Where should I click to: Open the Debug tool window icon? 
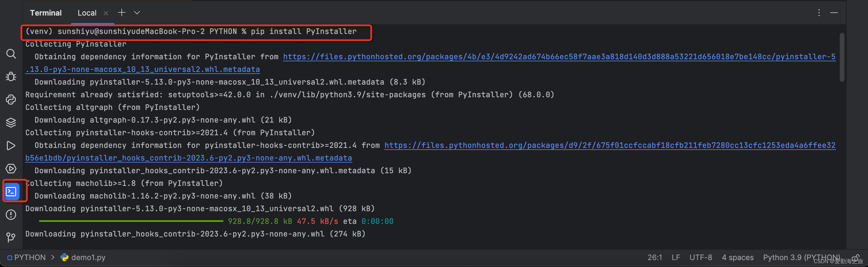point(11,77)
